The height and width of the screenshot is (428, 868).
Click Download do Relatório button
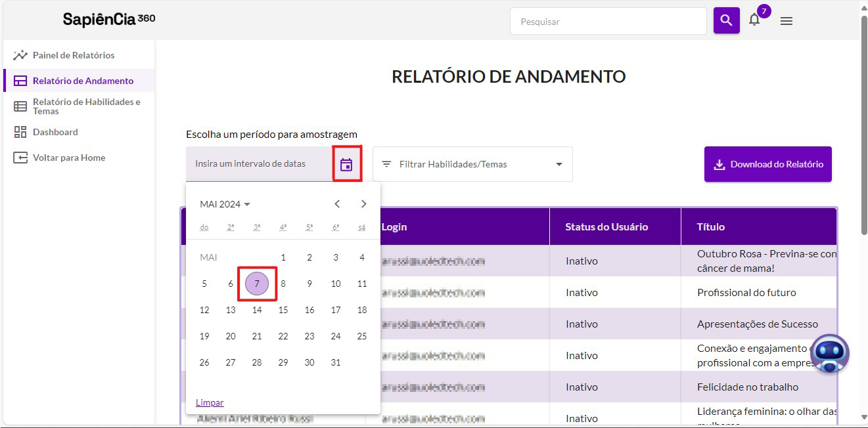[768, 164]
